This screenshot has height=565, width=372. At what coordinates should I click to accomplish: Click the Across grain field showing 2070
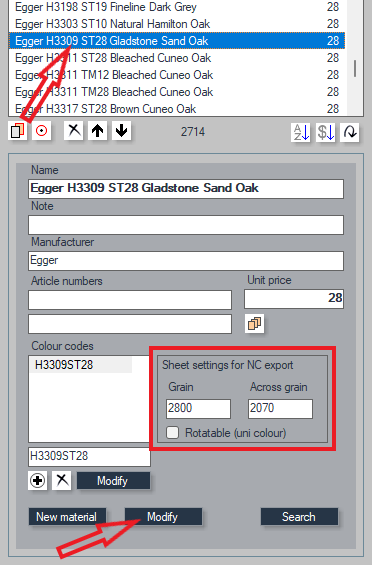click(280, 409)
